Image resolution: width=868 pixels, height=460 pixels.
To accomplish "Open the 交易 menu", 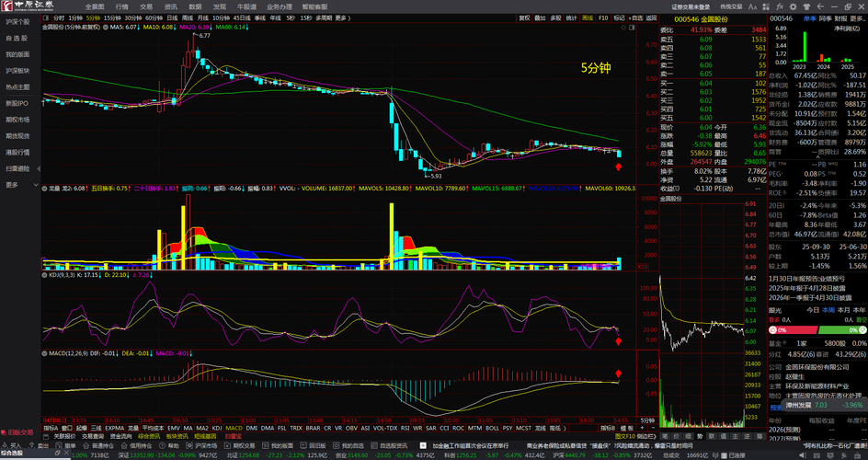I will click(x=146, y=6).
